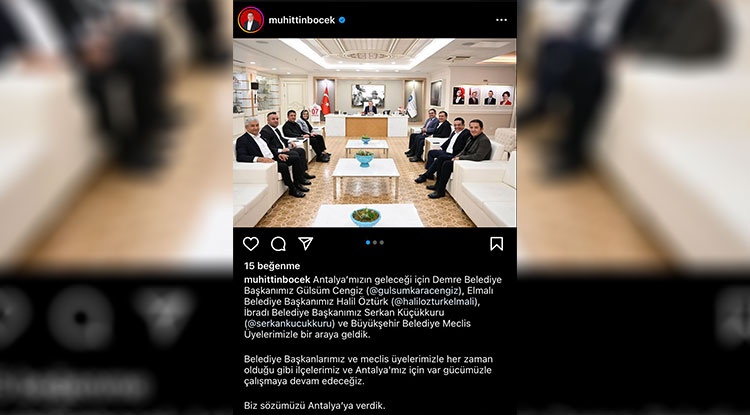Open comments via speech bubble icon

click(278, 244)
